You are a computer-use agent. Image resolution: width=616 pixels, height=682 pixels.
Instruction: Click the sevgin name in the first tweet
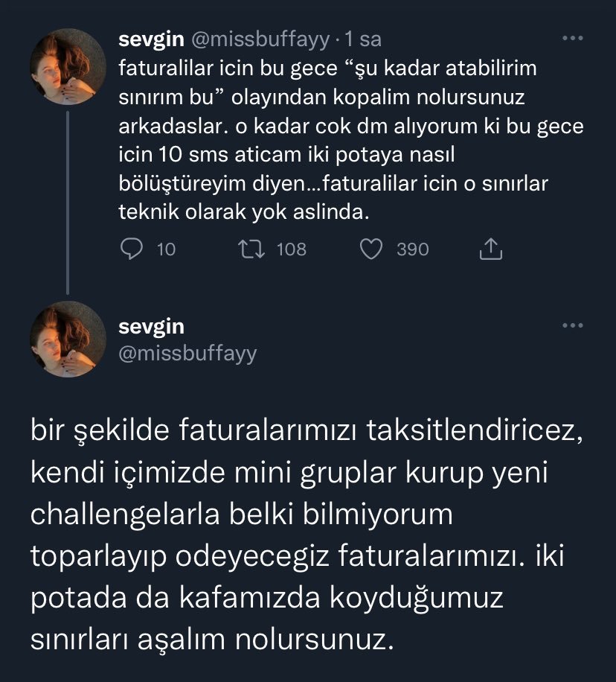(x=150, y=40)
